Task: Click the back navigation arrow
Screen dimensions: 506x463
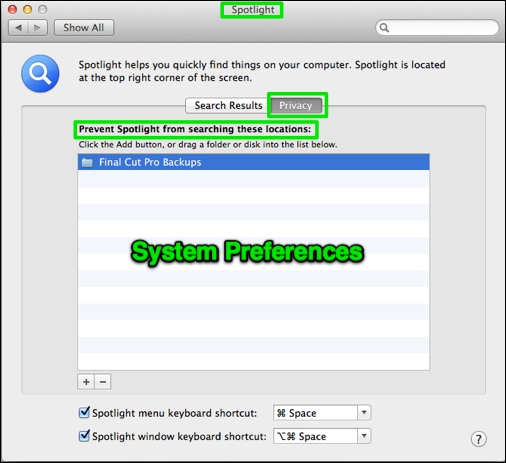Action: 18,28
